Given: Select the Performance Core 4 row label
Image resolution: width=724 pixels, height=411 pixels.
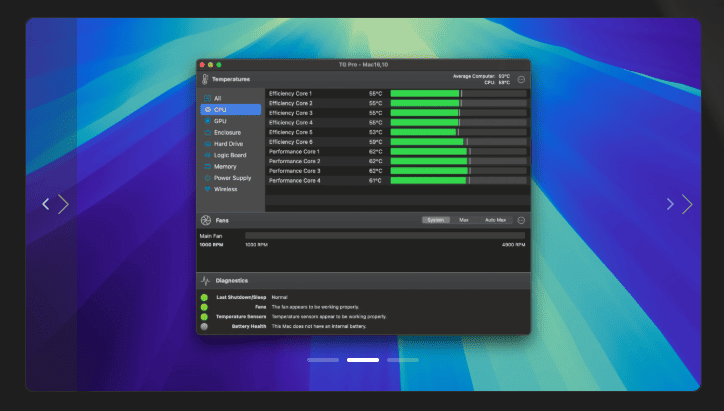Looking at the screenshot, I should [295, 181].
